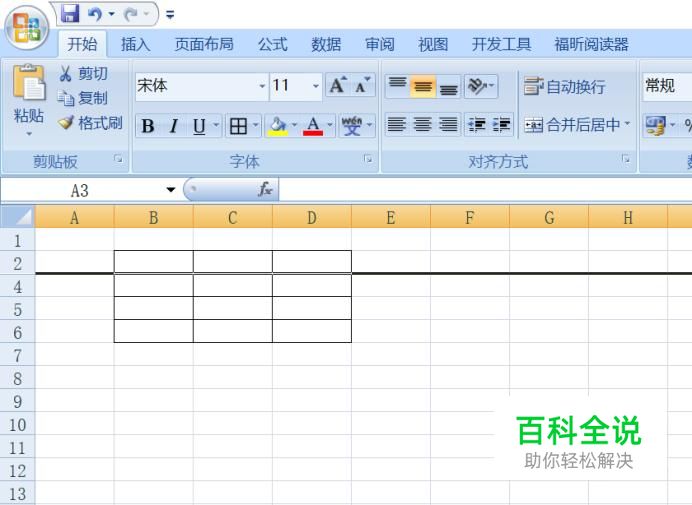
Task: Open the wén phonetic guide icon
Action: 352,126
